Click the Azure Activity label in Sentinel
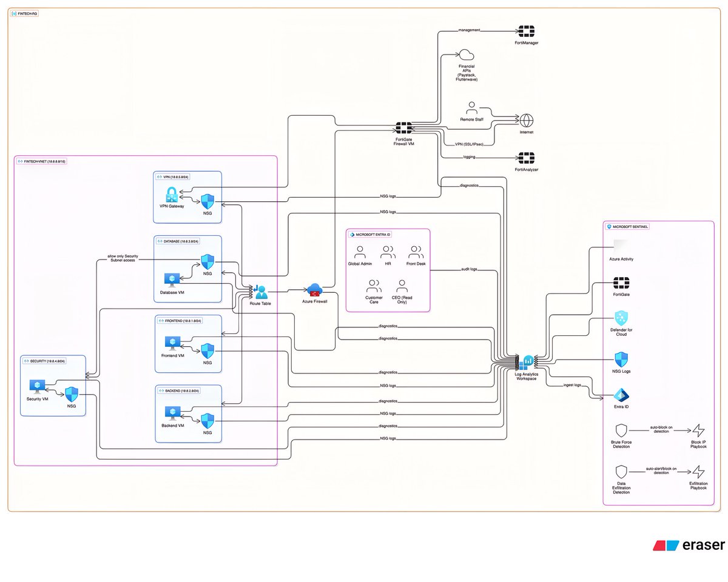Viewport: 728px width, 582px height. (621, 258)
